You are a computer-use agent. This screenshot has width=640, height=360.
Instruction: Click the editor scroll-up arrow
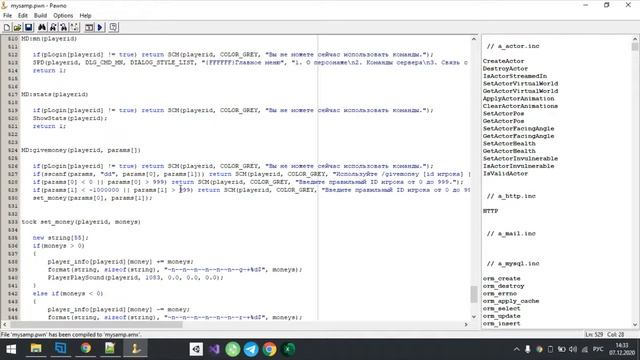coord(473,39)
